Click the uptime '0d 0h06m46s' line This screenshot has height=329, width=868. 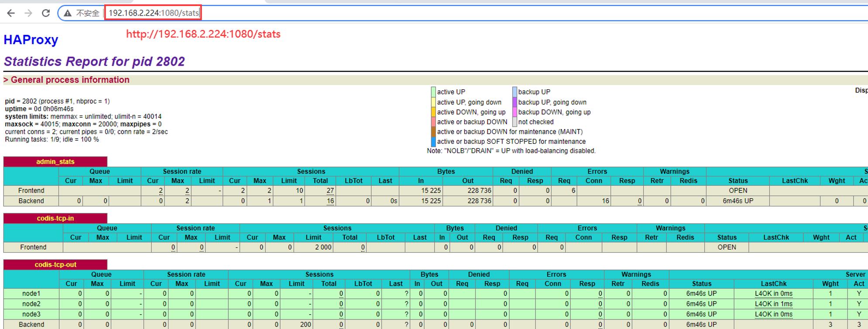point(39,109)
